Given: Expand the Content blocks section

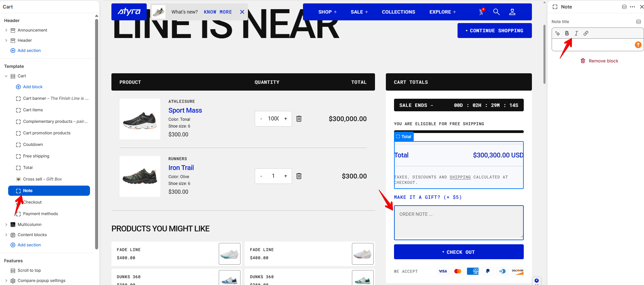Looking at the screenshot, I should 6,235.
